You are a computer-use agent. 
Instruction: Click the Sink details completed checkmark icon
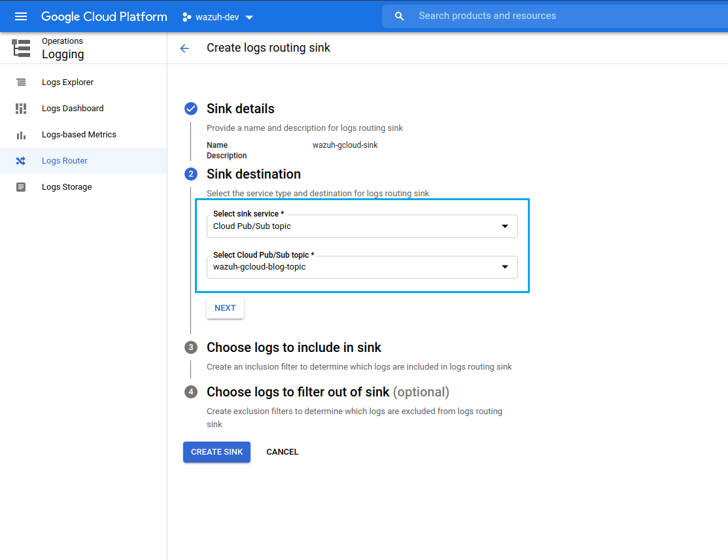pos(191,109)
